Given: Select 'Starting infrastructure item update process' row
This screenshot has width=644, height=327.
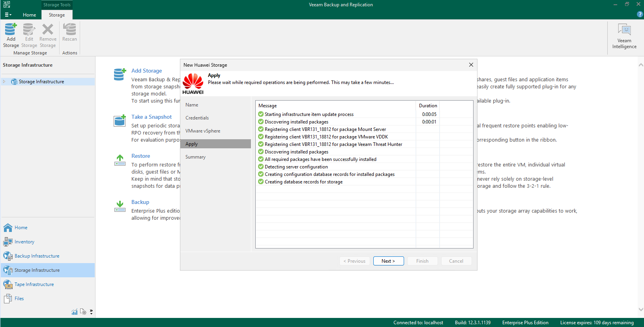Looking at the screenshot, I should 364,114.
